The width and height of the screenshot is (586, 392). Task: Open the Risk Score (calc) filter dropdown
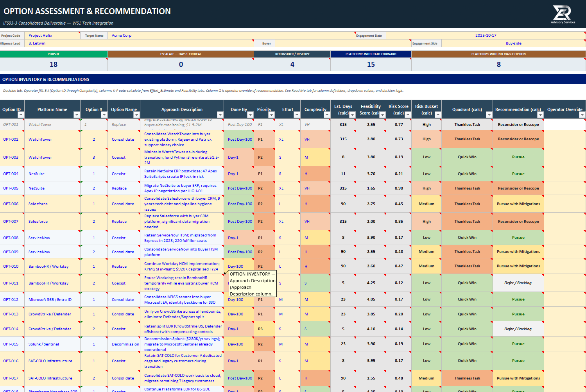pyautogui.click(x=408, y=115)
